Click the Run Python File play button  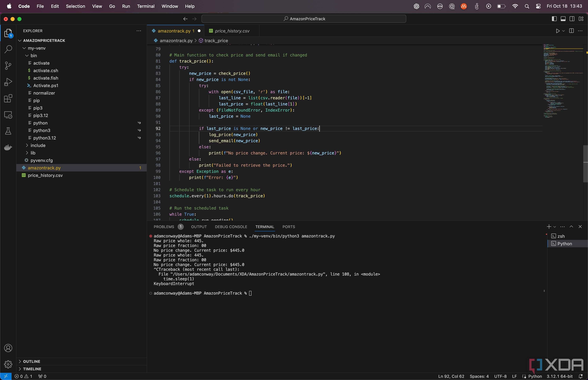[x=557, y=31]
